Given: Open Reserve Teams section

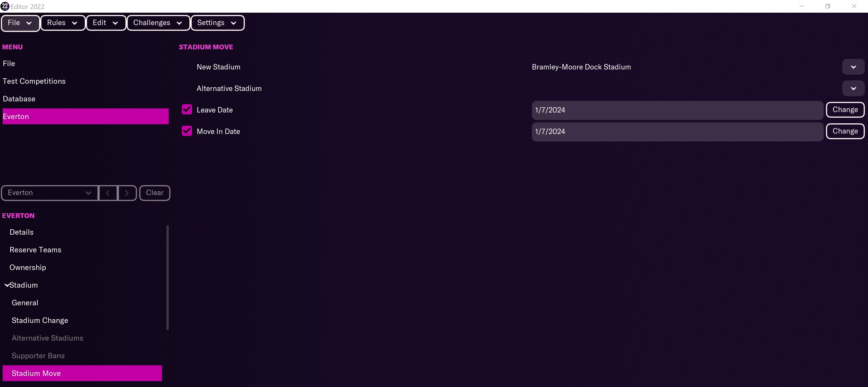Looking at the screenshot, I should 82,250.
